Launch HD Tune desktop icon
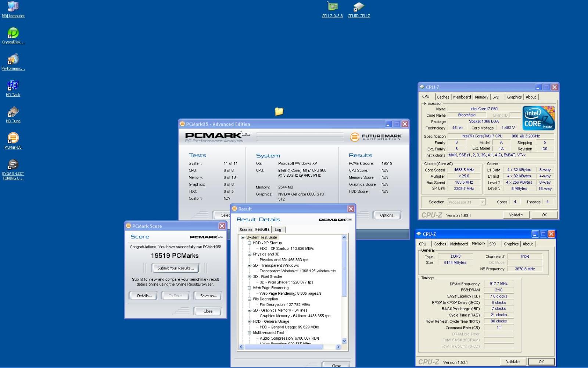588x368 pixels. (13, 114)
